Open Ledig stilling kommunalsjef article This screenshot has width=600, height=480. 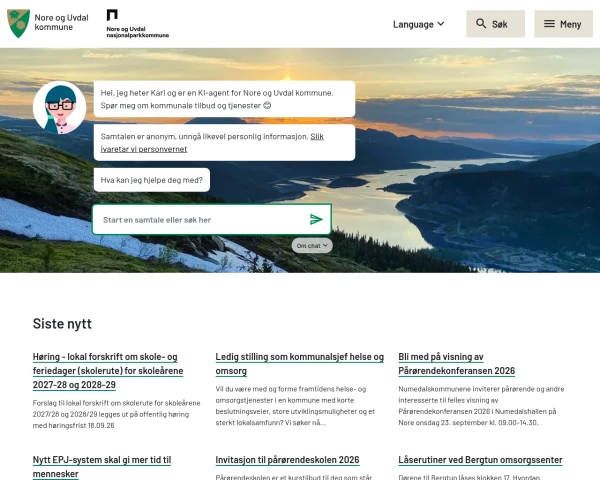[300, 364]
